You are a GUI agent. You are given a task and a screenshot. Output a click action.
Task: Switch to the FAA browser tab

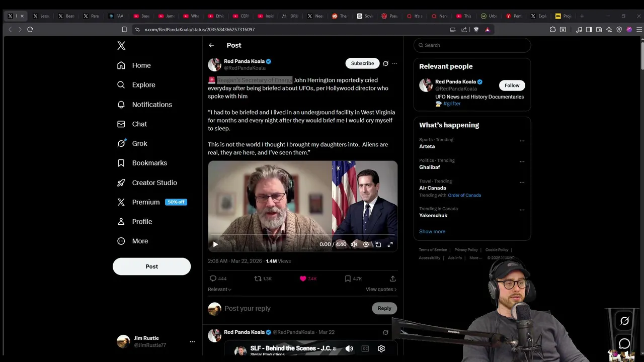click(117, 16)
